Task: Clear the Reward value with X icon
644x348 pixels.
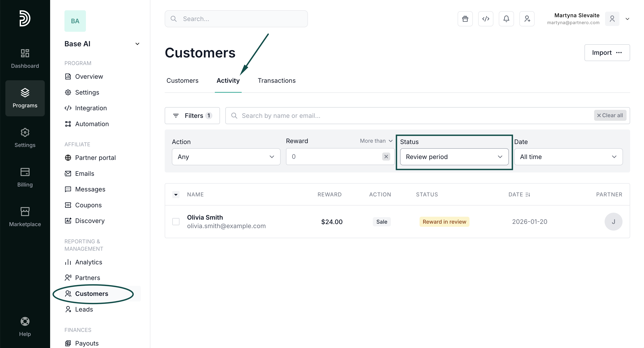Action: (386, 157)
